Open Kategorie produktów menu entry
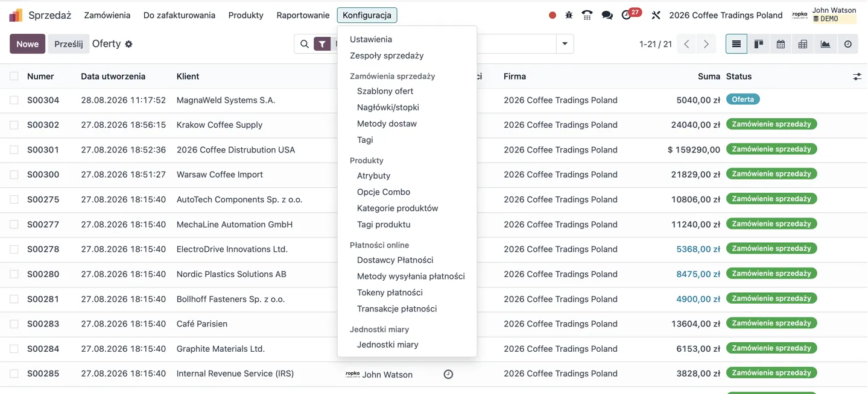 pos(398,208)
